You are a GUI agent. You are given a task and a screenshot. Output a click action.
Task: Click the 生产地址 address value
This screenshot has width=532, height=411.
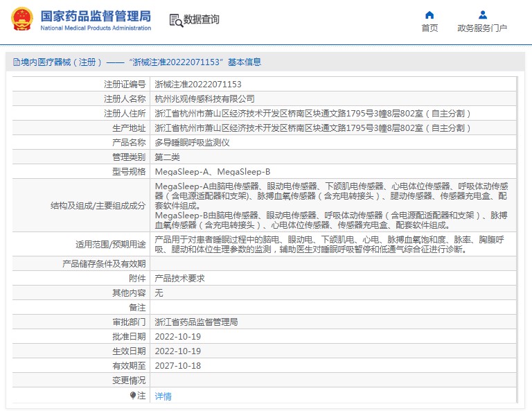pos(313,128)
